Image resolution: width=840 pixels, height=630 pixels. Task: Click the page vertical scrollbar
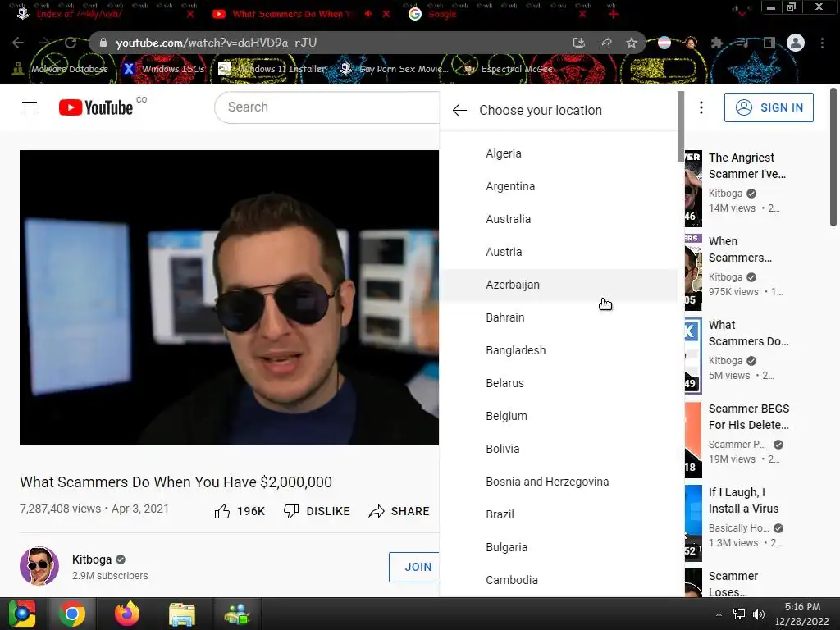click(x=833, y=157)
